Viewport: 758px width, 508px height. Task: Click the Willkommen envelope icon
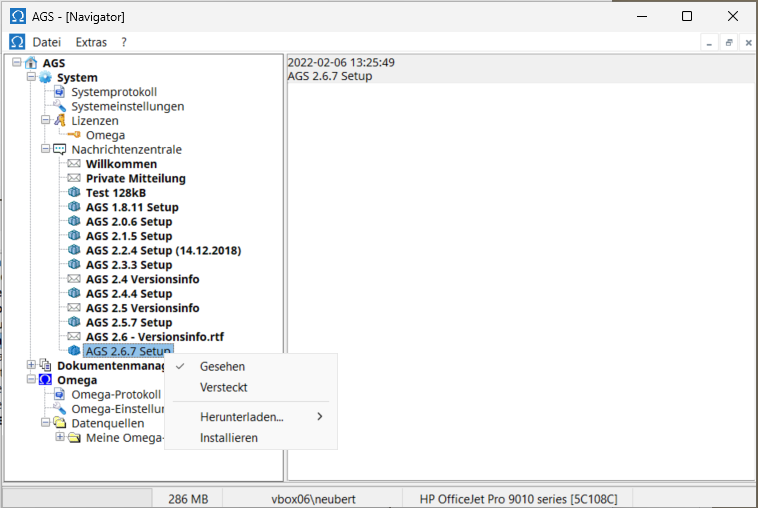pos(74,164)
